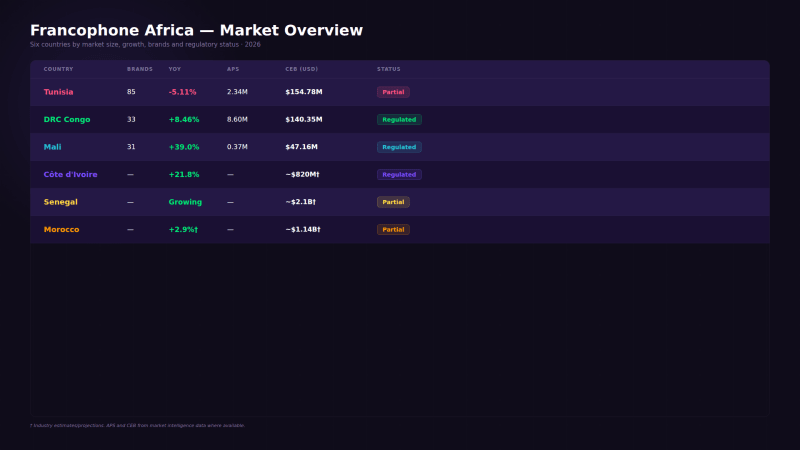The height and width of the screenshot is (450, 800).
Task: Click the Senegal country name
Action: coord(61,202)
